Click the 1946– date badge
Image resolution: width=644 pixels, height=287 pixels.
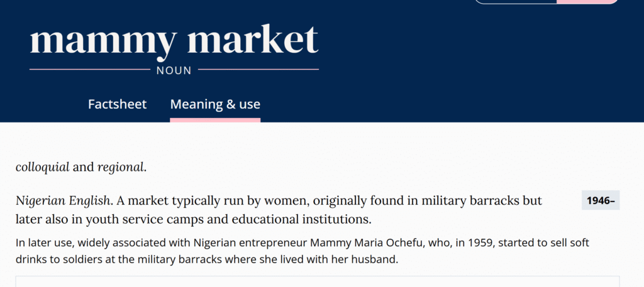[x=601, y=201]
